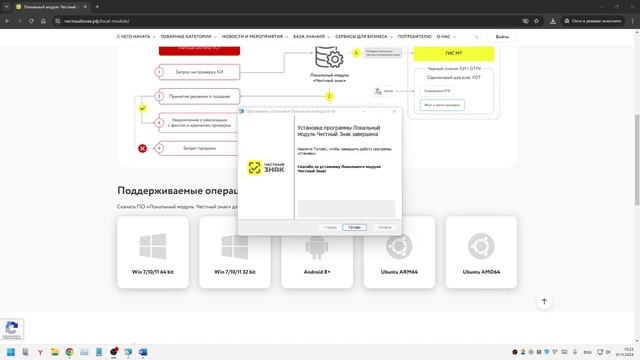Image resolution: width=640 pixels, height=360 pixels.
Task: Click the yellow ГИС МТ block
Action: point(454,53)
